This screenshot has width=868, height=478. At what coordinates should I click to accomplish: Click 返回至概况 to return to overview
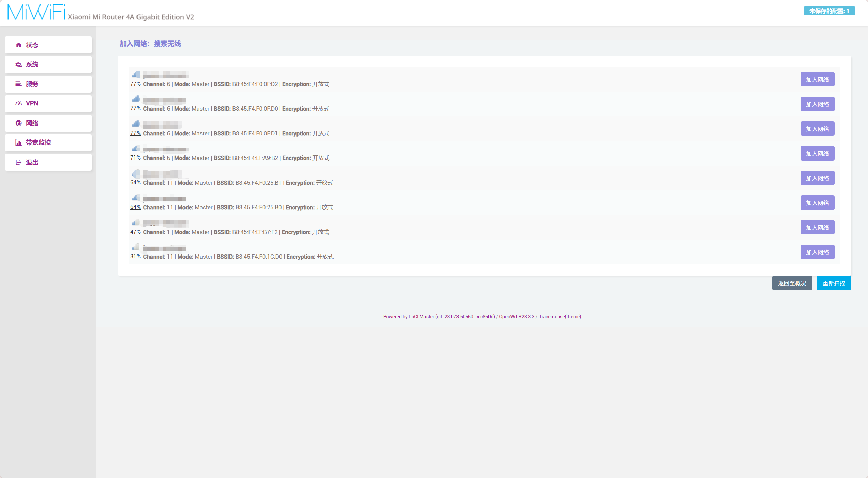click(x=792, y=283)
